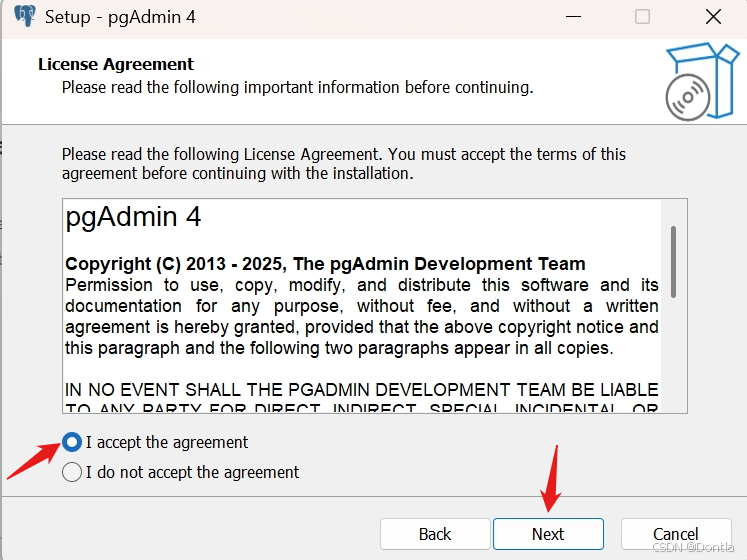Click the Copyright 2013 - 2025 line
The width and height of the screenshot is (747, 560).
click(x=325, y=264)
